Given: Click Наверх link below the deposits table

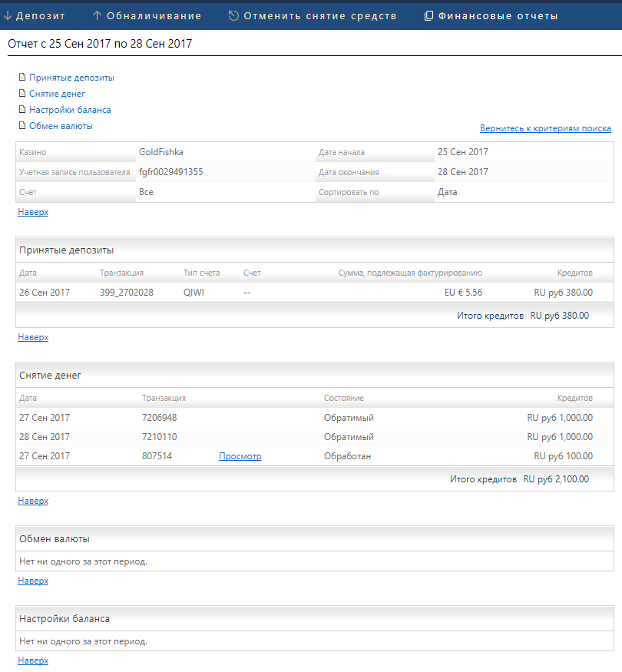Looking at the screenshot, I should 33,337.
